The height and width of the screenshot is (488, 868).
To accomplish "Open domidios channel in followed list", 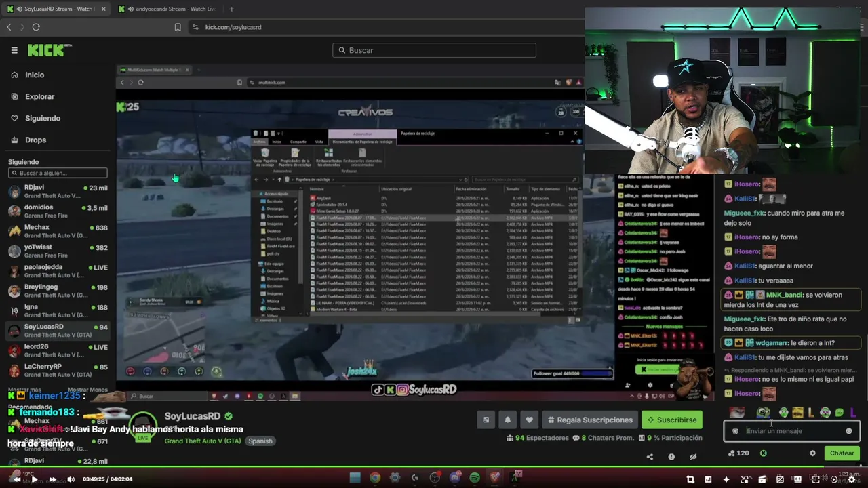I will coord(58,211).
